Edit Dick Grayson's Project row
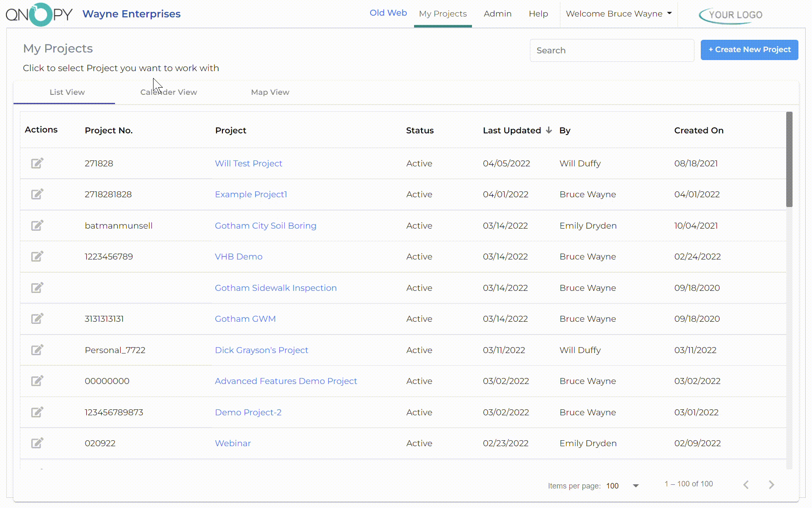The image size is (812, 508). tap(37, 350)
